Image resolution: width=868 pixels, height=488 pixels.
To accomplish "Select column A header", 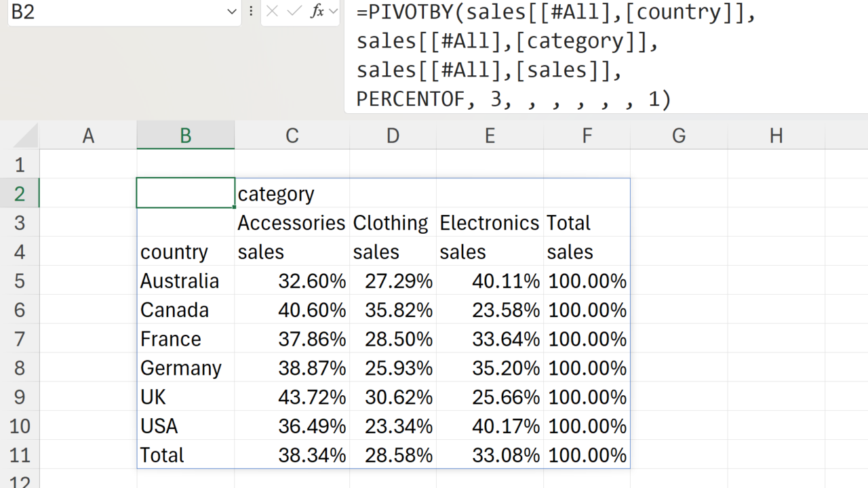I will (88, 136).
